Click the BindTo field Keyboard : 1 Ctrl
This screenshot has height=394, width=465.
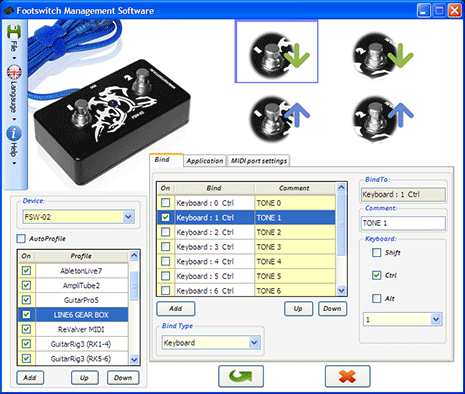pyautogui.click(x=403, y=195)
